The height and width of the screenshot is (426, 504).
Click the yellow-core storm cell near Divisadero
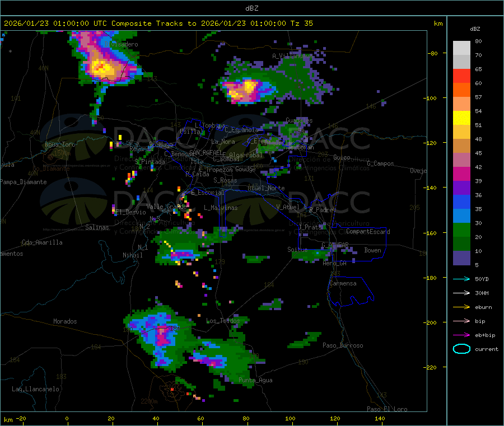pyautogui.click(x=102, y=68)
